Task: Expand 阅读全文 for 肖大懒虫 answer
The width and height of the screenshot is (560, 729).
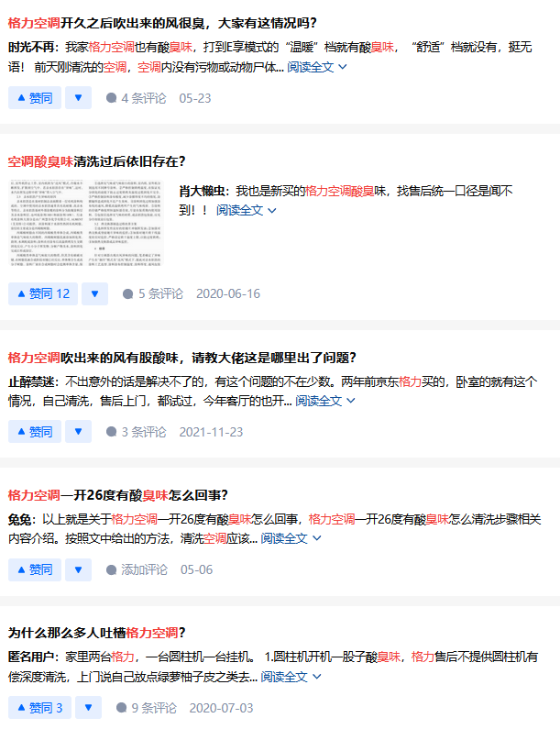Action: coord(247,211)
